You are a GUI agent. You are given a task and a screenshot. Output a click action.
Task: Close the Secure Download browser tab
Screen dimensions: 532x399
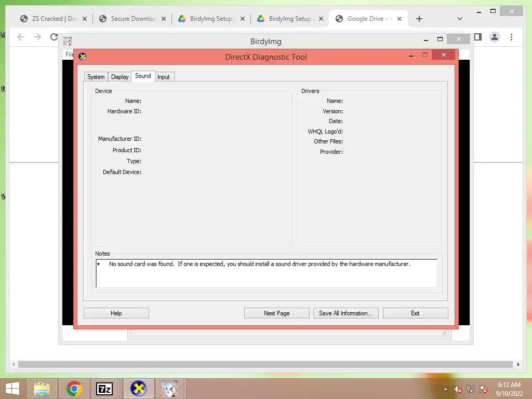[164, 19]
